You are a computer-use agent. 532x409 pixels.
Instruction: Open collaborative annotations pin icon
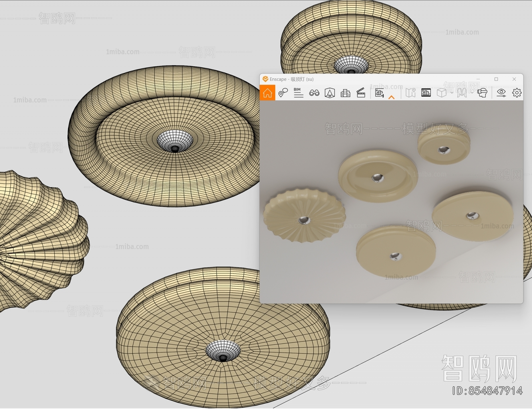[x=283, y=93]
